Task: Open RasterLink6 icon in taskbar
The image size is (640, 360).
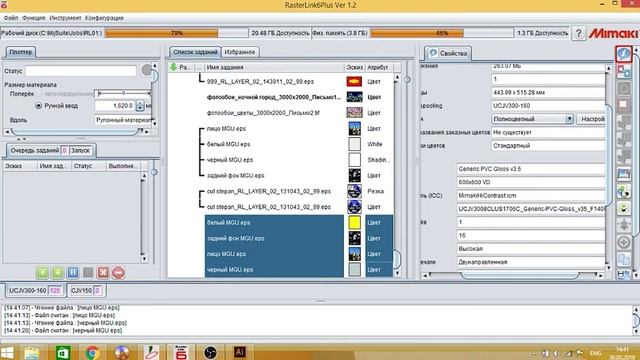Action: pos(181,353)
